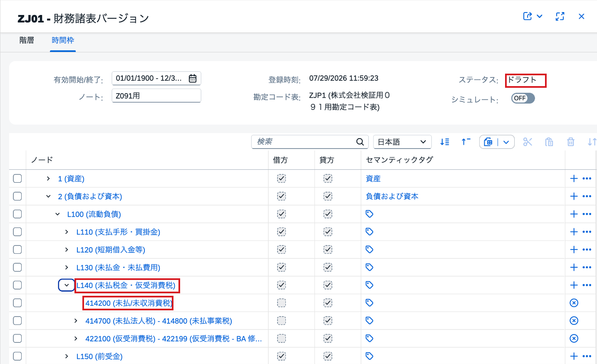The width and height of the screenshot is (597, 364).
Task: Select the row checkbox for 1 (資産)
Action: tap(17, 178)
